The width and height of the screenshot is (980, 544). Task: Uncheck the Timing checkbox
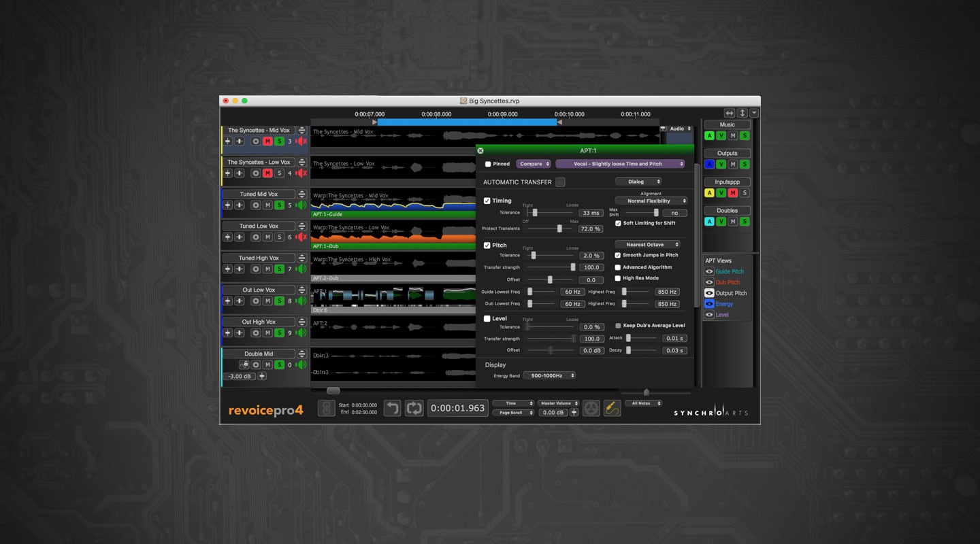click(487, 201)
